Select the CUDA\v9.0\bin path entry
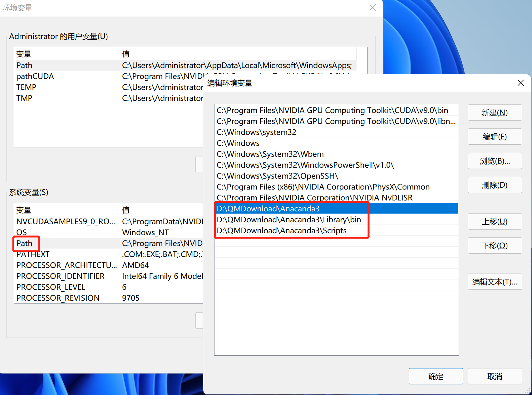The width and height of the screenshot is (532, 395). point(336,110)
